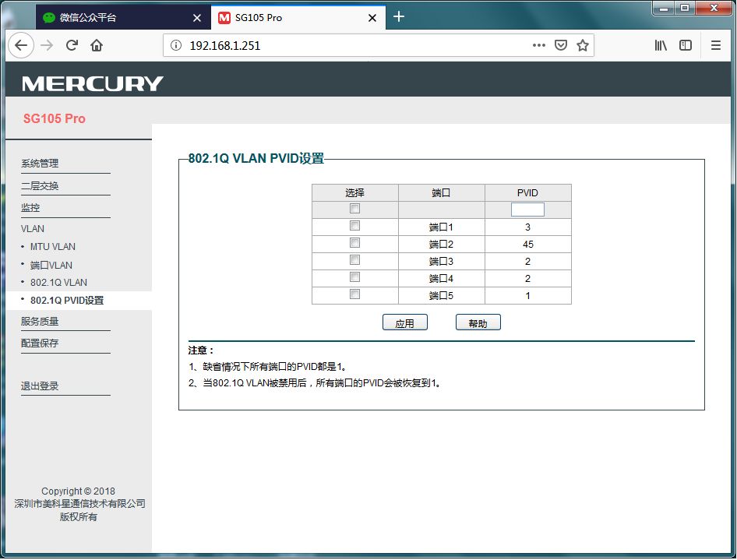Open the browser home page

click(97, 46)
